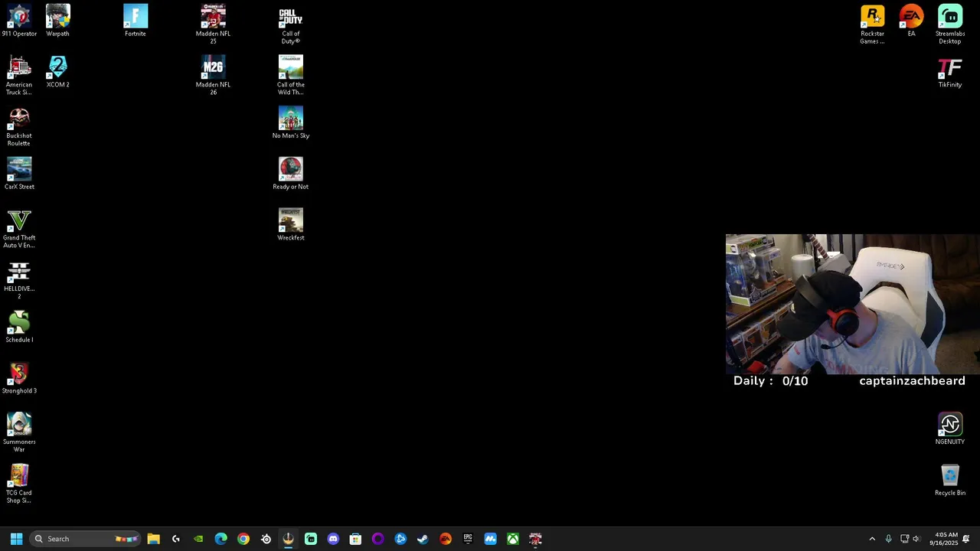Open Epic Games Launcher from taskbar
This screenshot has height=551, width=980.
468,539
